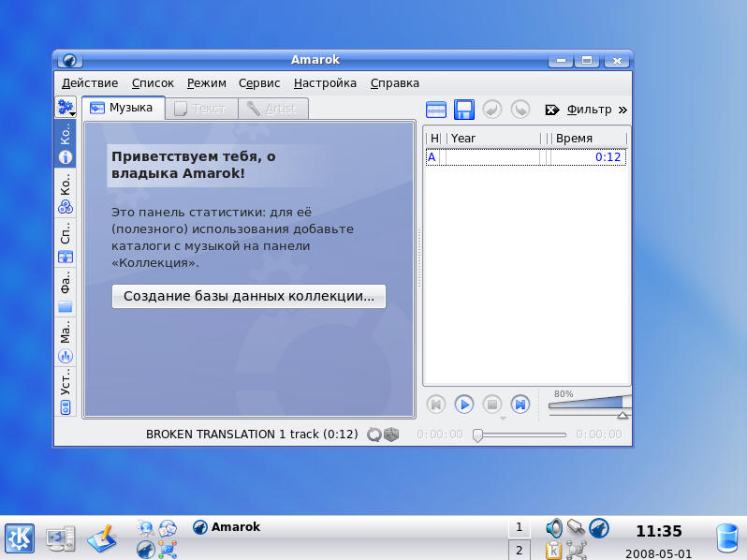Open the sidebar configuration gear dropdown

(x=66, y=107)
